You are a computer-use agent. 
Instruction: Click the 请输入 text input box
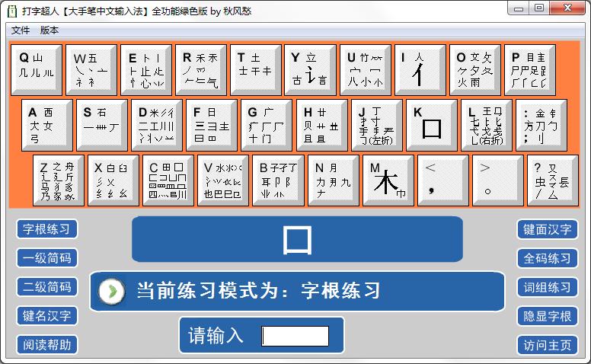295,336
